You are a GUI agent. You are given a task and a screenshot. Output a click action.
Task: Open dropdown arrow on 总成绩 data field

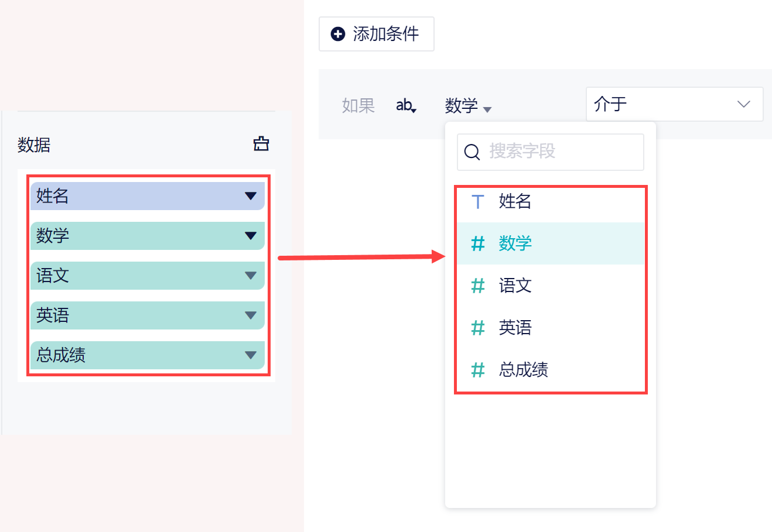click(x=251, y=355)
